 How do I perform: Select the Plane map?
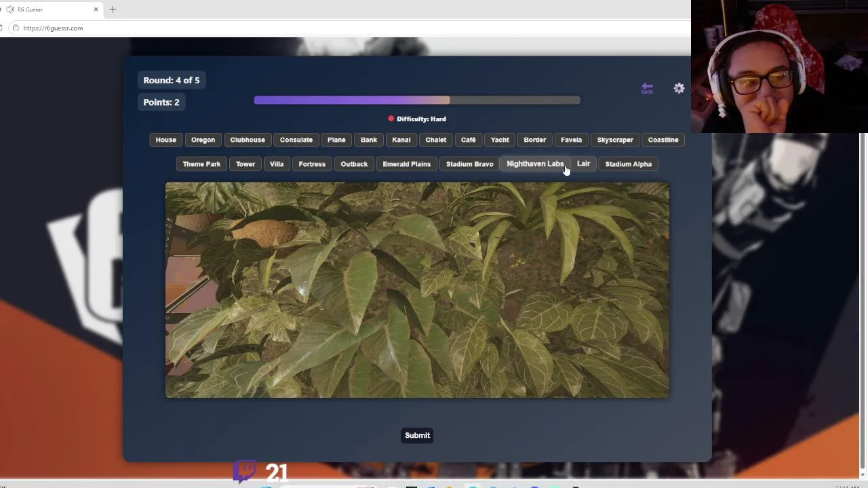click(x=336, y=140)
